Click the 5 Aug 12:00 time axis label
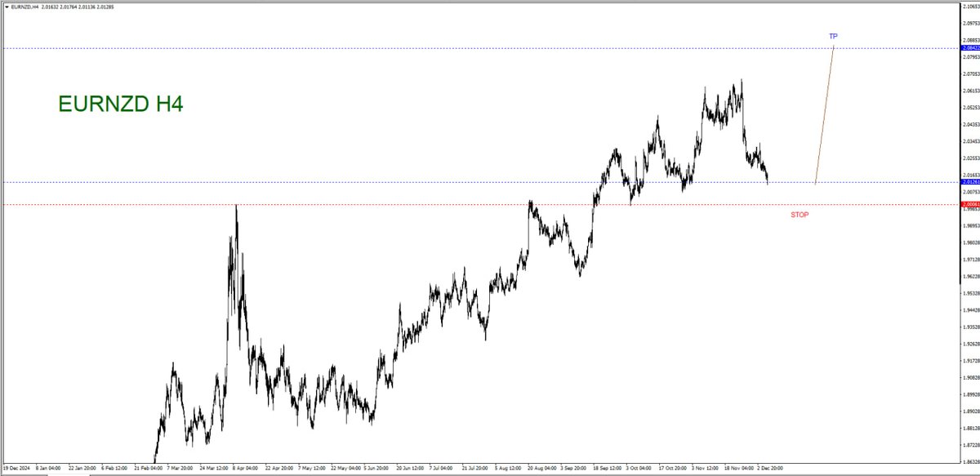The width and height of the screenshot is (980, 476). pos(510,469)
